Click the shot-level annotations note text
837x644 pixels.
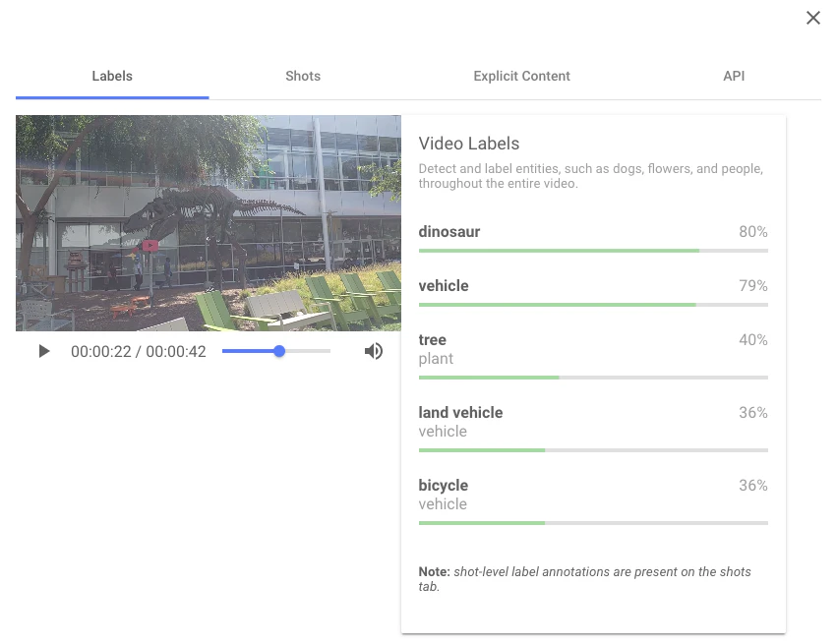click(584, 579)
